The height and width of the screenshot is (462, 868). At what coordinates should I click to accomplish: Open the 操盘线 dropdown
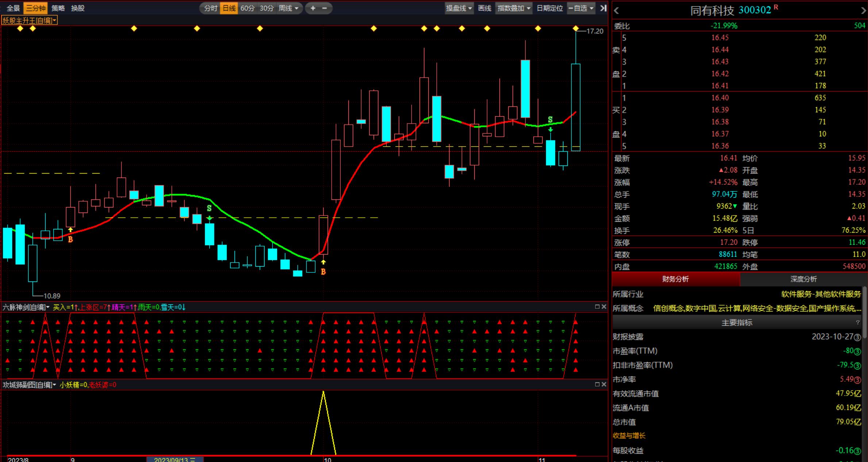(x=459, y=8)
